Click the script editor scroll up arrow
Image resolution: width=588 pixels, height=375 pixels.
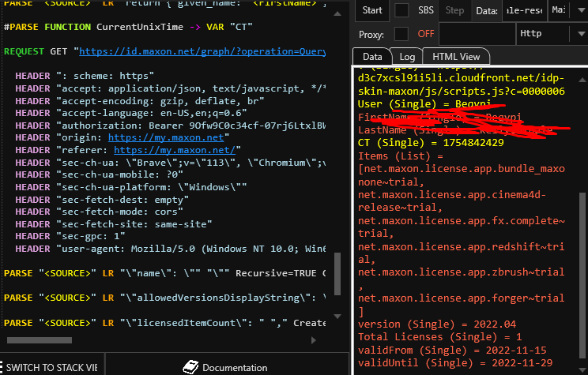coord(337,14)
